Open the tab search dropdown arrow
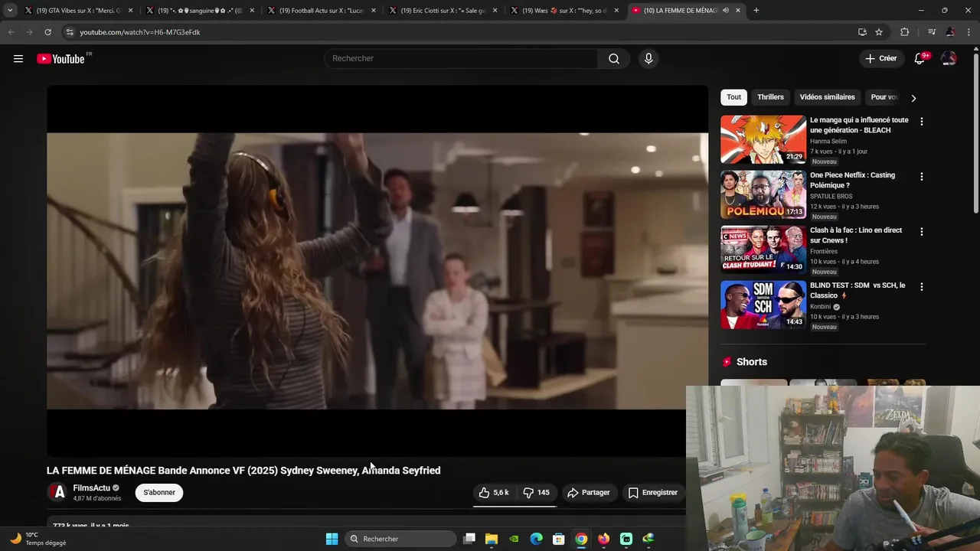Screen dimensions: 980x551 [10, 11]
